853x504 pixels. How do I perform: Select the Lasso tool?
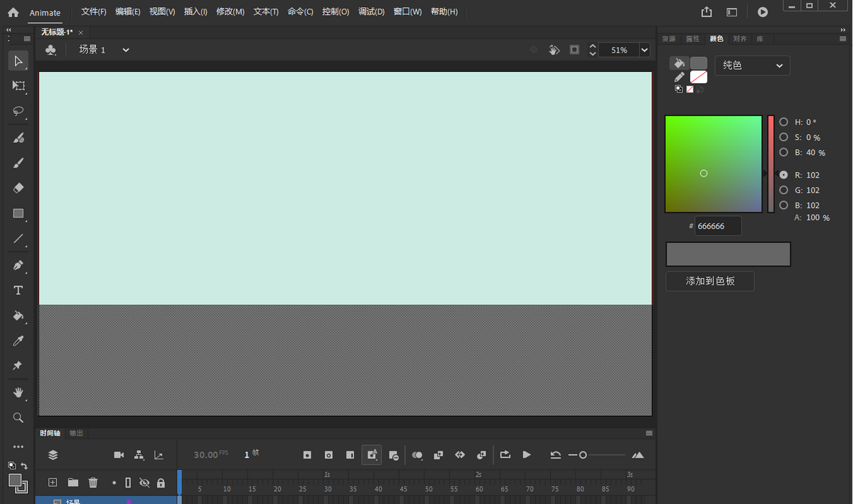pos(18,112)
